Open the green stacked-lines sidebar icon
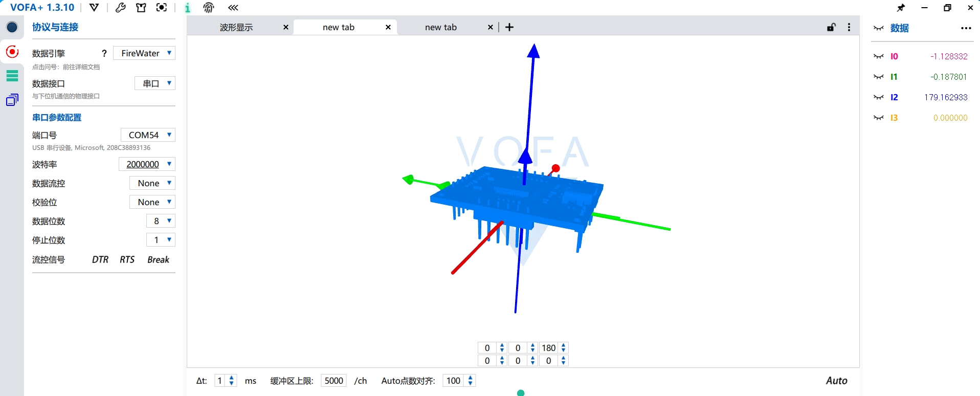 (12, 76)
